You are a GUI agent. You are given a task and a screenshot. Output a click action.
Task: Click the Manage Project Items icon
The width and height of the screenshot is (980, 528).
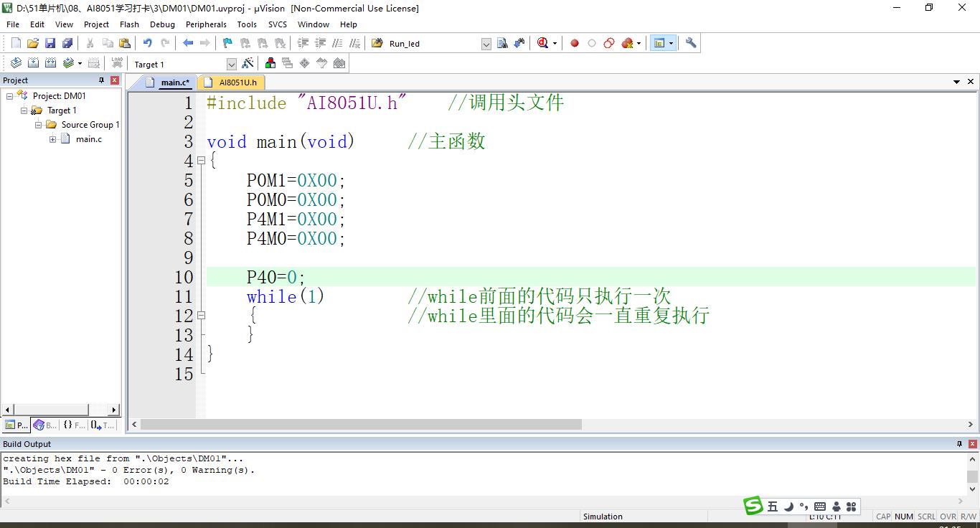[x=270, y=63]
